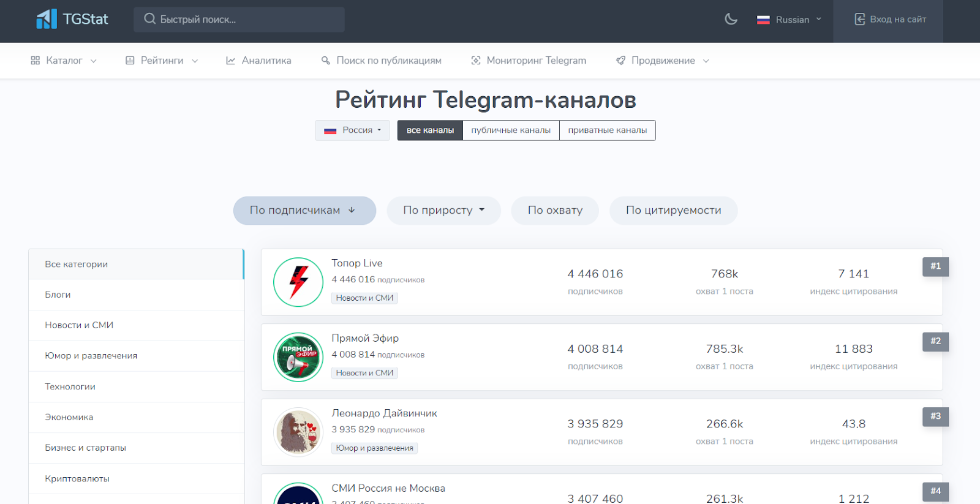Expand the По приросту sort dropdown
Viewport: 980px width, 504px height.
(x=443, y=211)
